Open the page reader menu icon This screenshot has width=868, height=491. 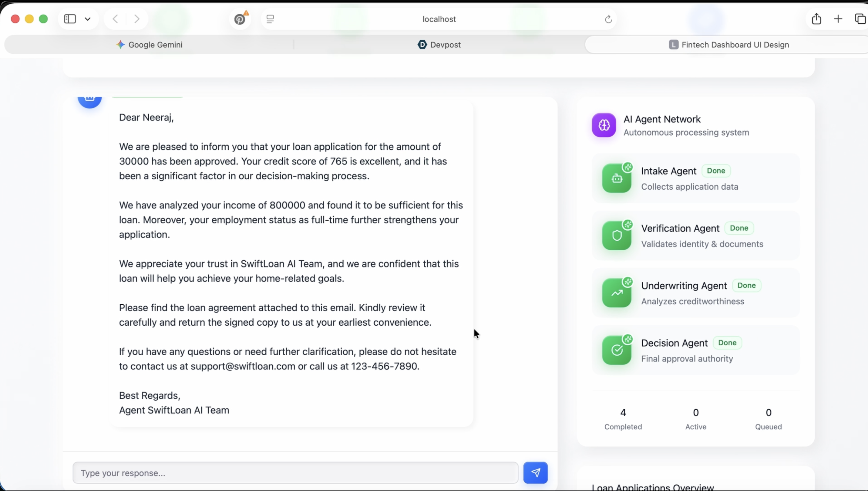click(x=270, y=19)
